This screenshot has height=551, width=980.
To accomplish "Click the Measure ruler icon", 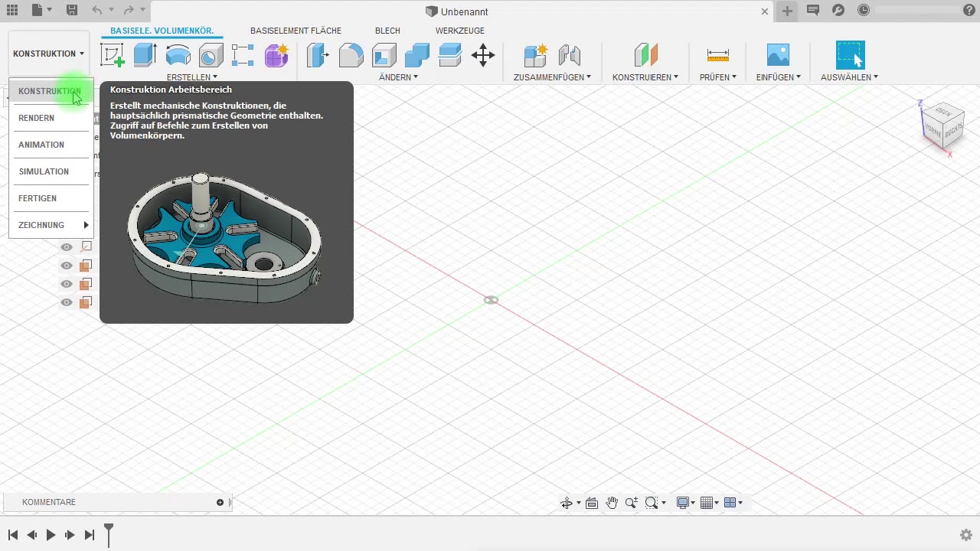I will (718, 55).
